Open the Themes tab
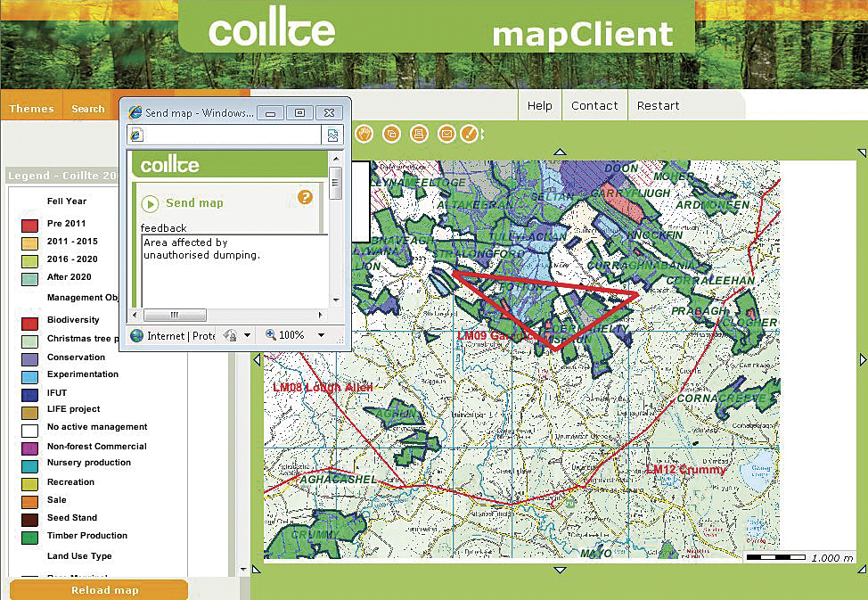 coord(31,109)
